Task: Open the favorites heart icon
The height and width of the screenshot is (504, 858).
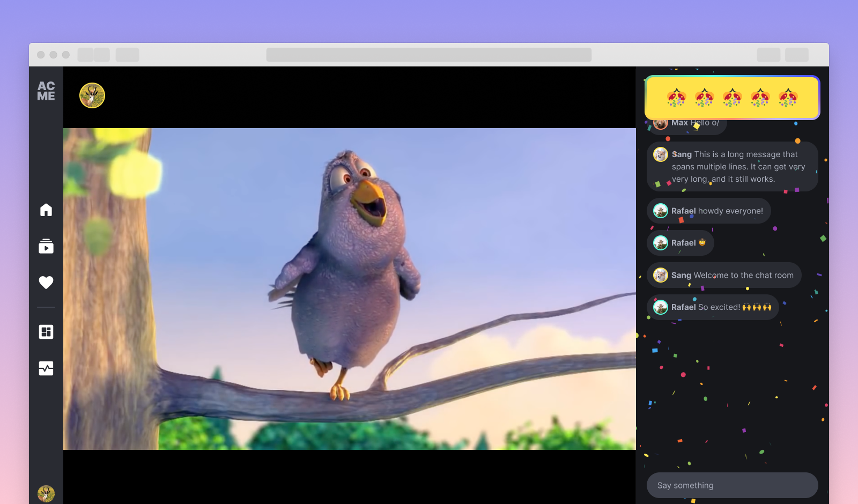Action: [46, 283]
